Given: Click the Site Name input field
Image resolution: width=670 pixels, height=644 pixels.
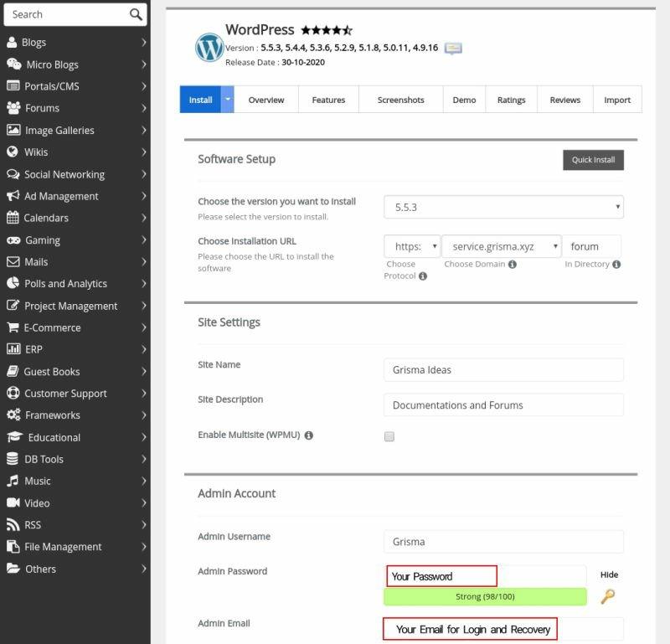Looking at the screenshot, I should pyautogui.click(x=503, y=369).
